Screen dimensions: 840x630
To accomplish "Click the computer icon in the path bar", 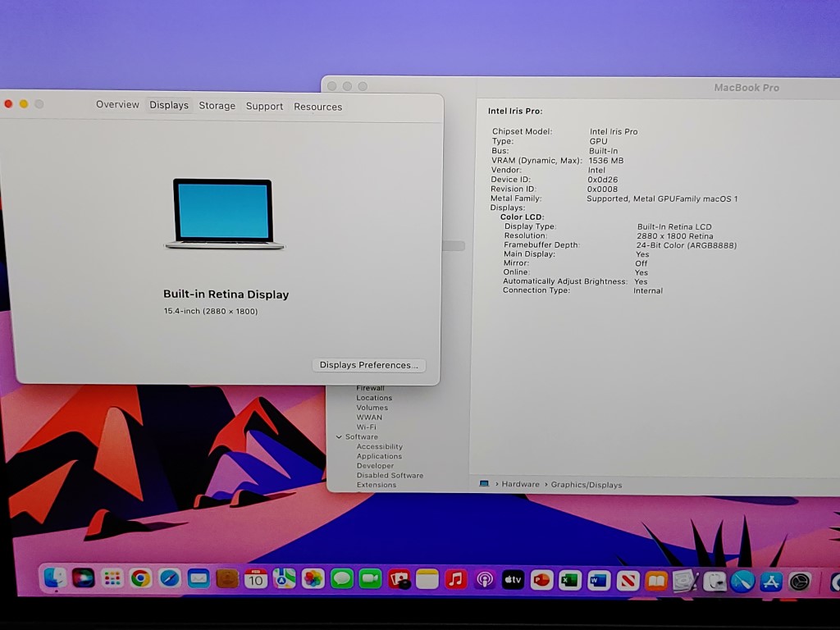I will (484, 484).
